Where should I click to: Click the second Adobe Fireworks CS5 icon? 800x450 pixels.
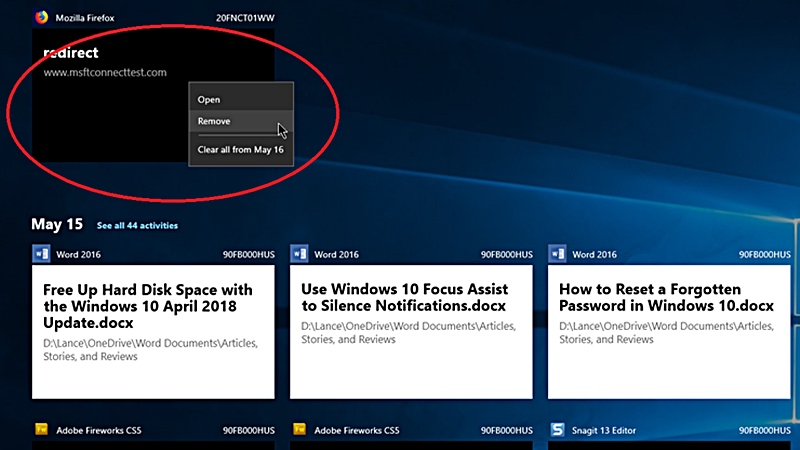click(299, 430)
